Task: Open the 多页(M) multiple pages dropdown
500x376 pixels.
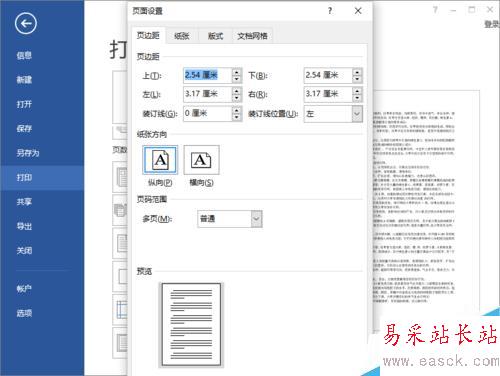Action: point(257,219)
